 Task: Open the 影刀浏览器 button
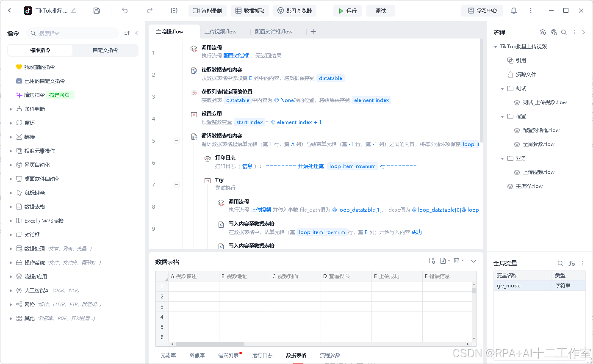click(295, 11)
